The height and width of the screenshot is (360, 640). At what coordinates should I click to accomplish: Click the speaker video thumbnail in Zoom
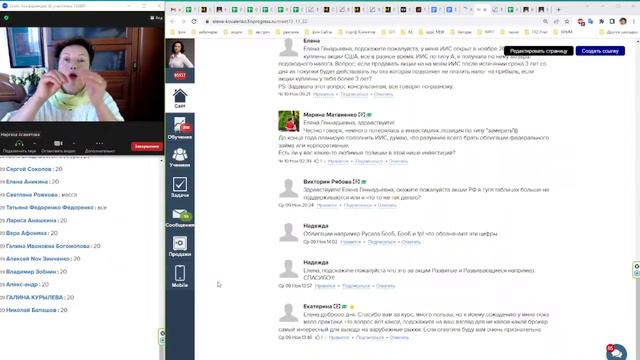(82, 74)
